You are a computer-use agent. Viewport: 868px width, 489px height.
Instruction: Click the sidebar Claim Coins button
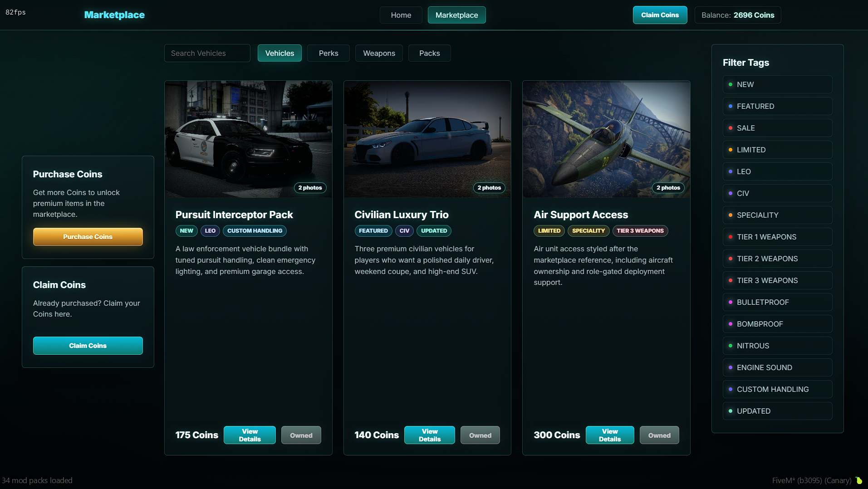(88, 346)
